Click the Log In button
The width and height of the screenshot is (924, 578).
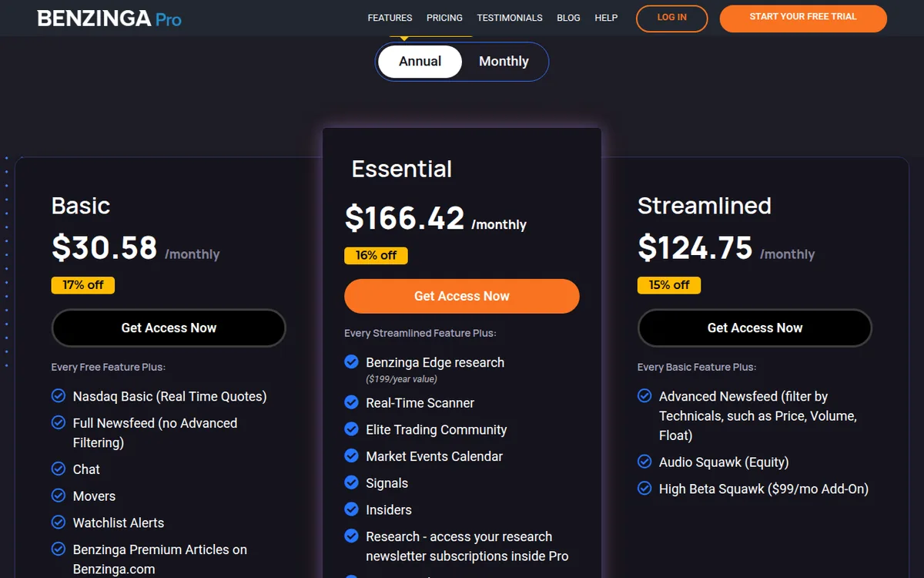click(x=671, y=18)
